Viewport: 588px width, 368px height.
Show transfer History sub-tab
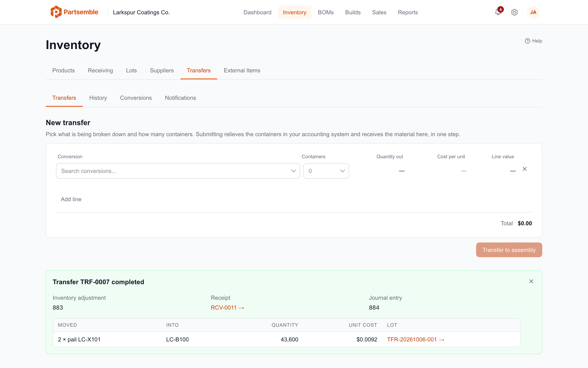tap(98, 98)
